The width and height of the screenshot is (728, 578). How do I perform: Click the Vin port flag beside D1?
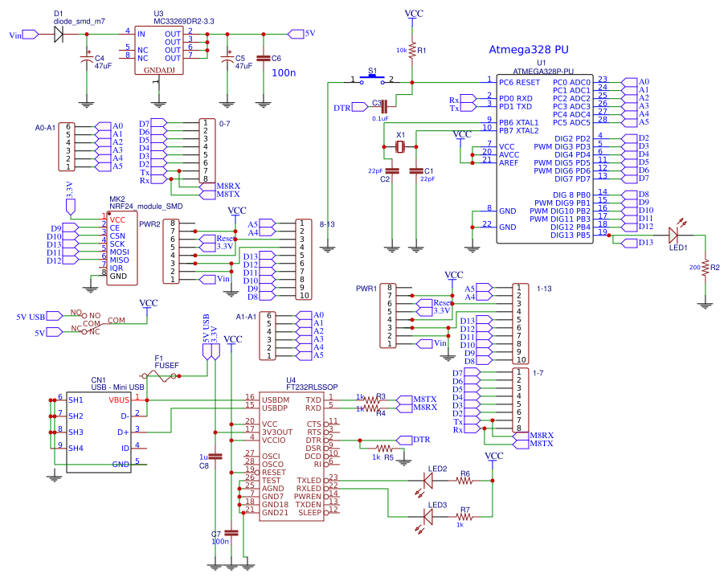click(31, 35)
